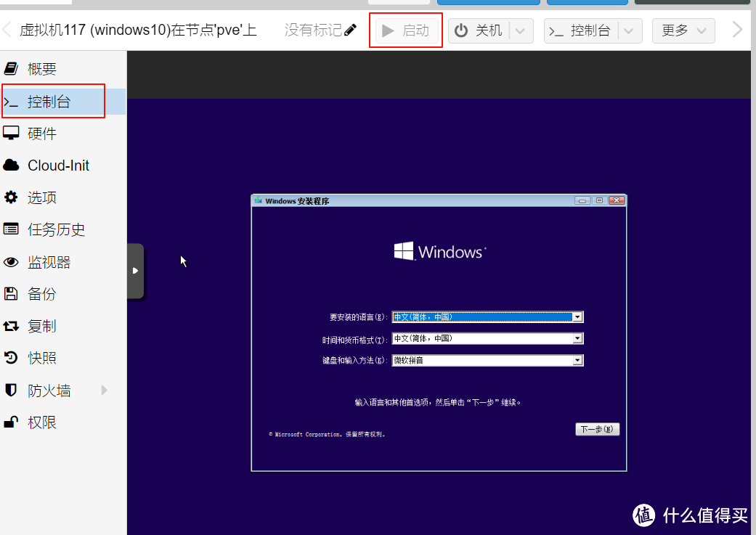The height and width of the screenshot is (535, 756).
Task: Click the 防火墙 shield icon
Action: (10, 390)
